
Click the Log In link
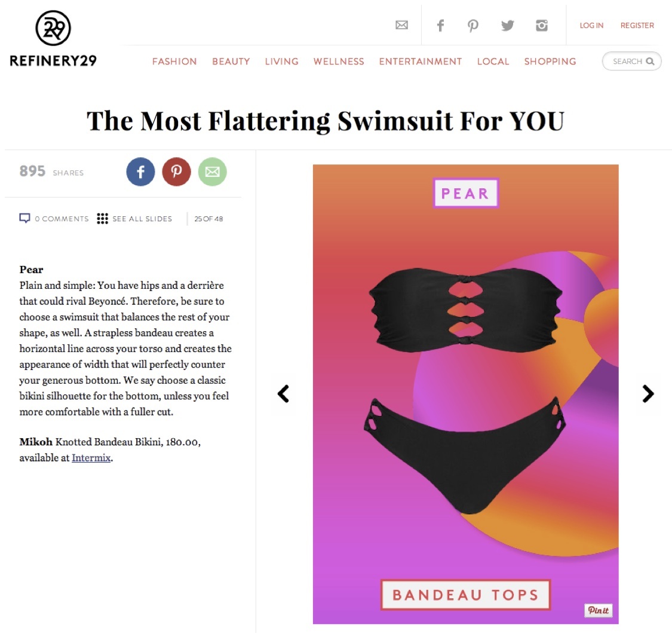[591, 26]
